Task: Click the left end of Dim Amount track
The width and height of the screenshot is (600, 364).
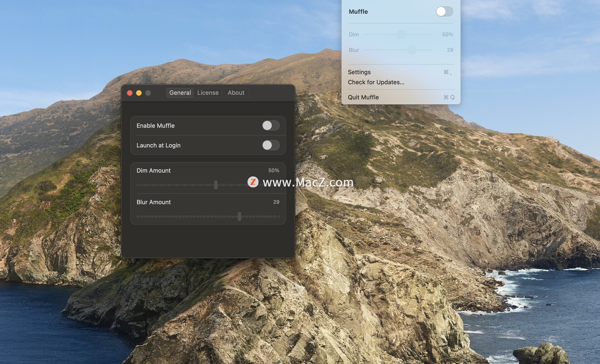Action: click(x=137, y=185)
